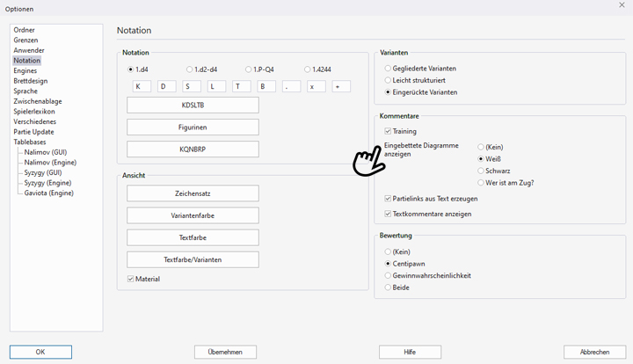This screenshot has height=364, width=633.
Task: Toggle the Training checkbox
Action: pos(389,131)
